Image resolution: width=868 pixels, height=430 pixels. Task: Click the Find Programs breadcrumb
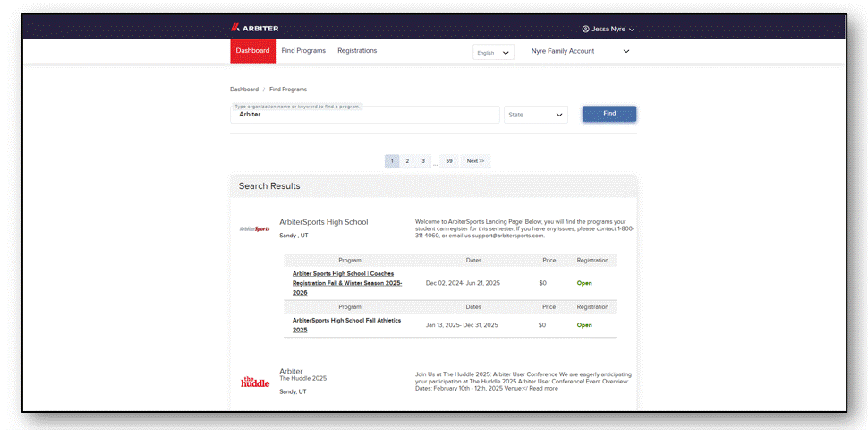point(288,90)
